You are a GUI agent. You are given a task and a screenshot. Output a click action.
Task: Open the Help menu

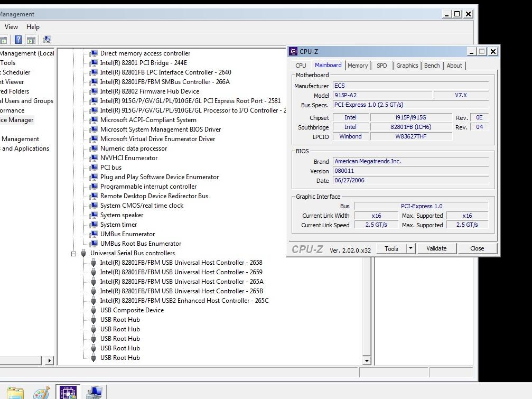coord(33,27)
